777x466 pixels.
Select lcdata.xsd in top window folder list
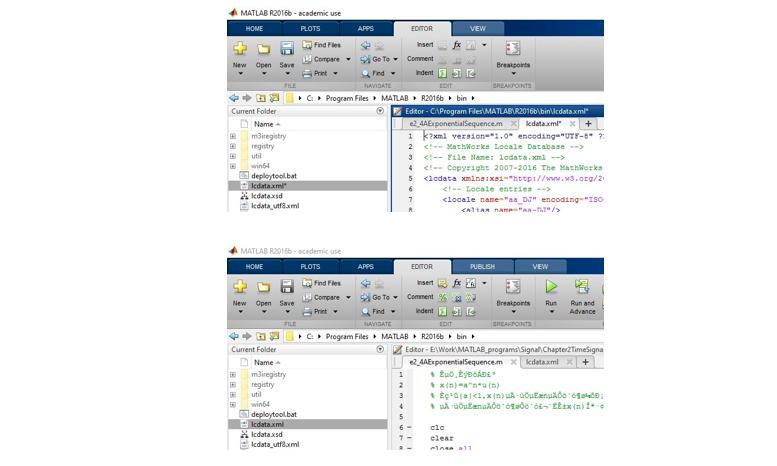pos(267,196)
